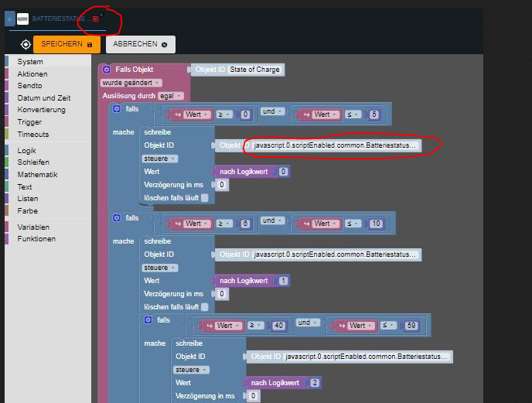The height and width of the screenshot is (403, 532).
Task: Open the 'steuere' dropdown above 'nach Logikwert 0'
Action: 160,159
